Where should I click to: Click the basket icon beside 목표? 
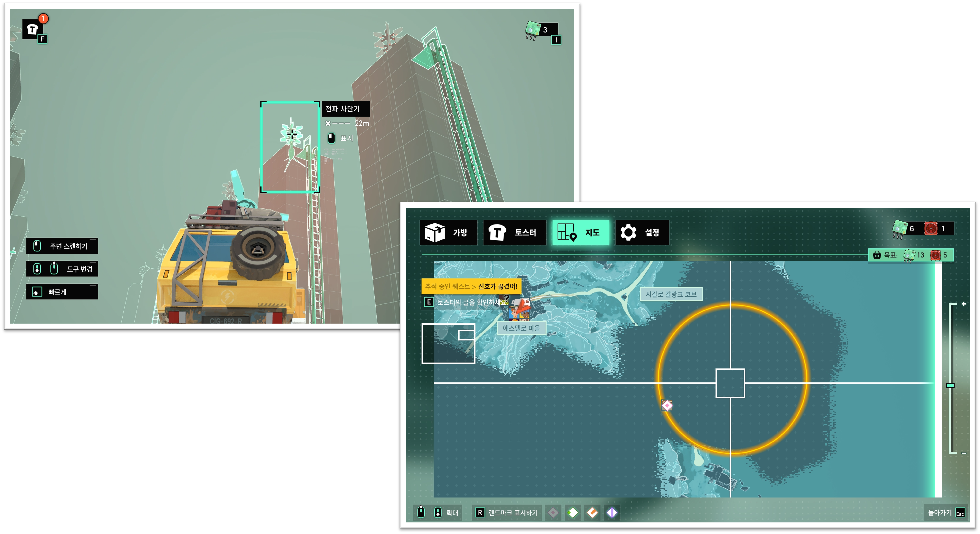pyautogui.click(x=877, y=255)
